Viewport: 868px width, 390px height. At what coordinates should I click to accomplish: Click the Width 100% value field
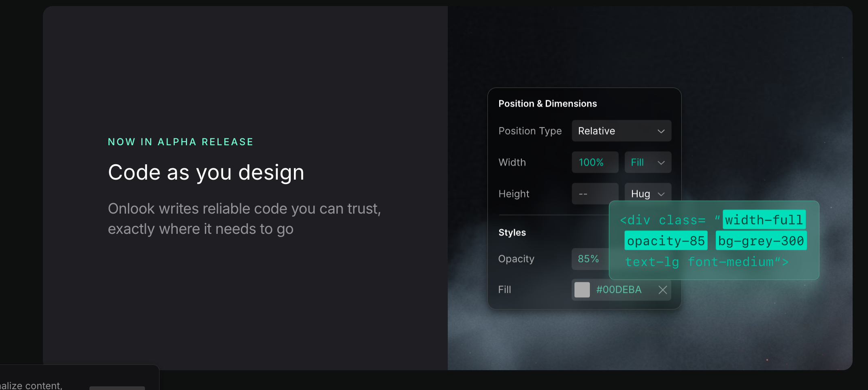click(594, 163)
